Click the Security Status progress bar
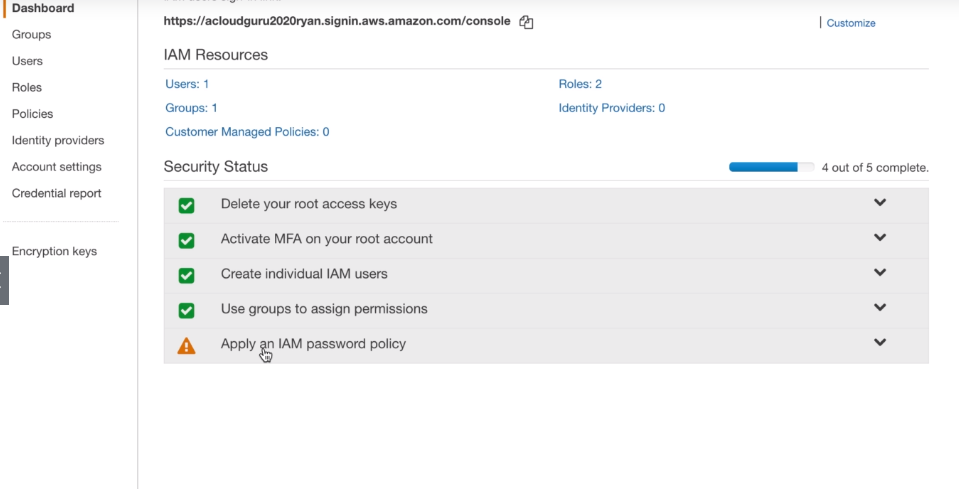 click(771, 168)
